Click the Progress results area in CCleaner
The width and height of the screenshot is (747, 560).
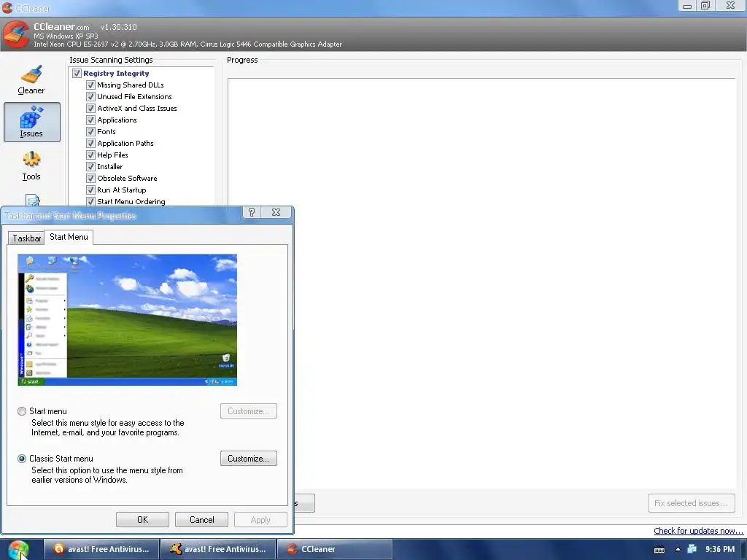(x=481, y=284)
